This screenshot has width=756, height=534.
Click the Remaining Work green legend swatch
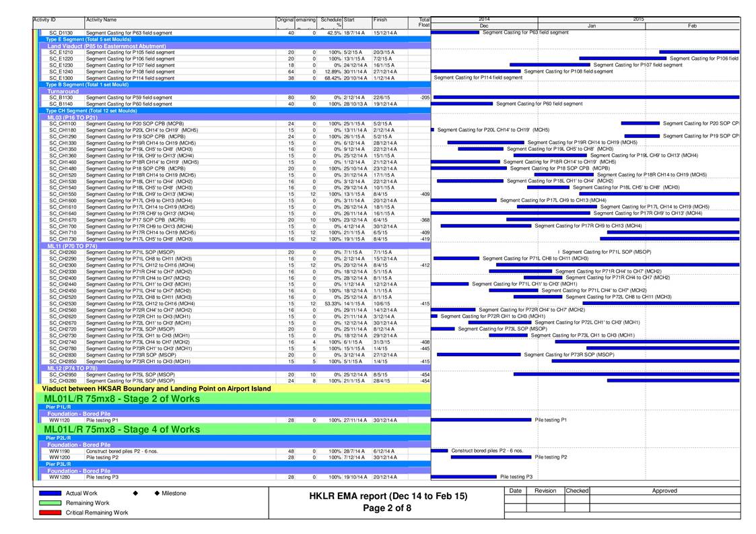49,503
